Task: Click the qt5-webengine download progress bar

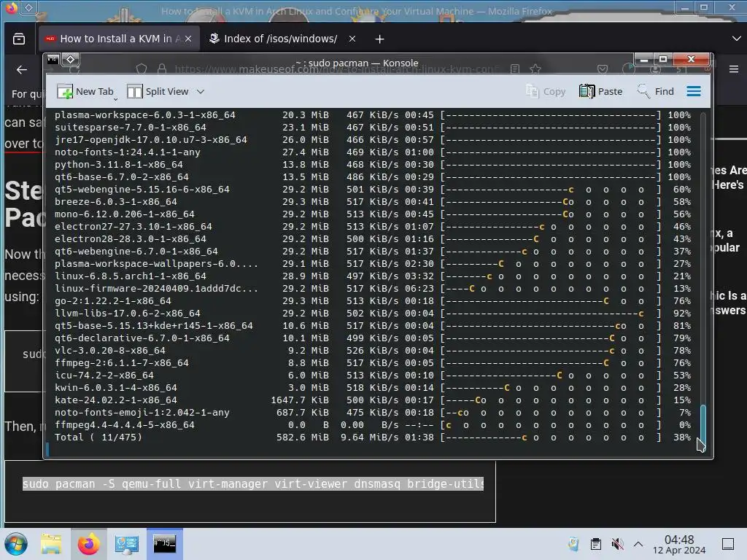Action: 551,190
